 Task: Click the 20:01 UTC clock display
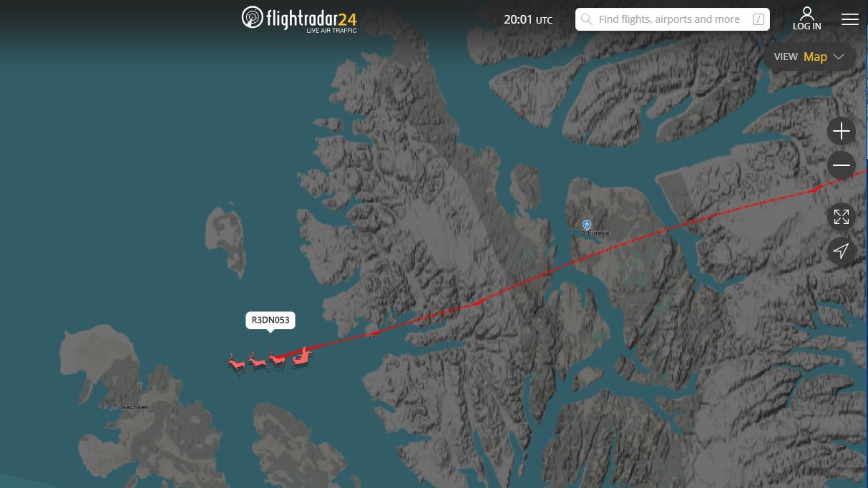click(528, 19)
